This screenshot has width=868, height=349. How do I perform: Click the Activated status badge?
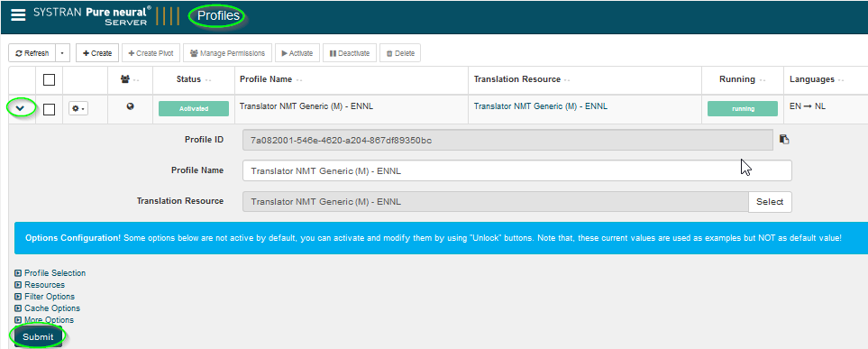[194, 108]
